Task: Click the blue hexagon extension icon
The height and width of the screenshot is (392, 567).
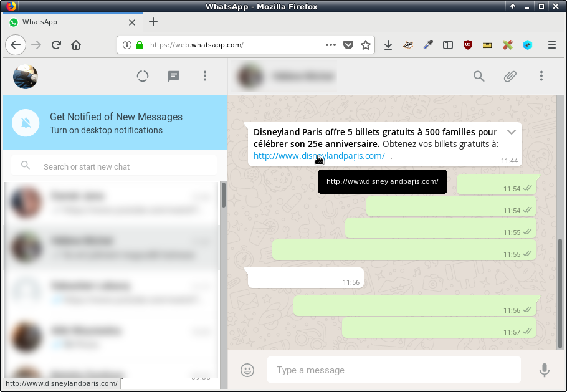Action: coord(528,45)
